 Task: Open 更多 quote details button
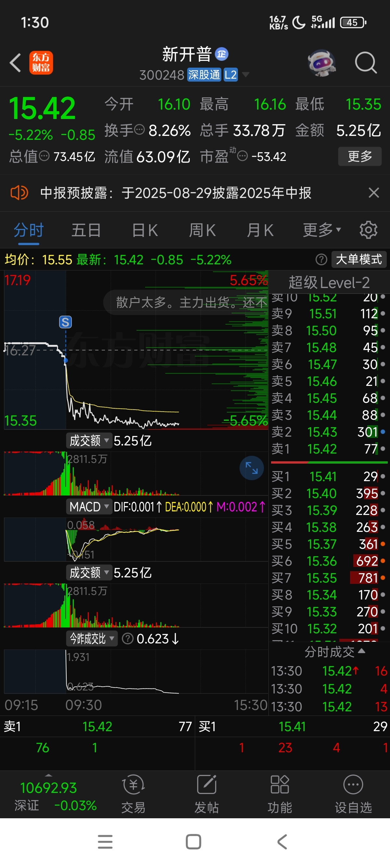click(360, 156)
